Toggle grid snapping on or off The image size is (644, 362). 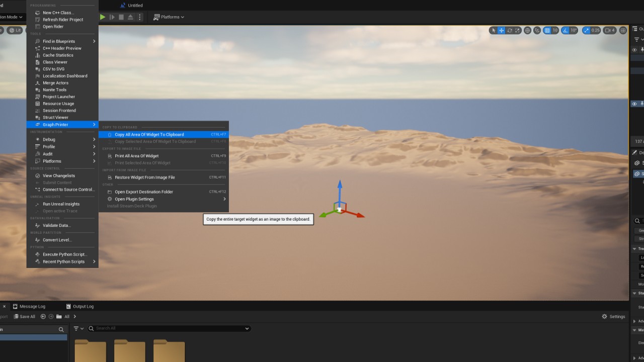click(547, 30)
